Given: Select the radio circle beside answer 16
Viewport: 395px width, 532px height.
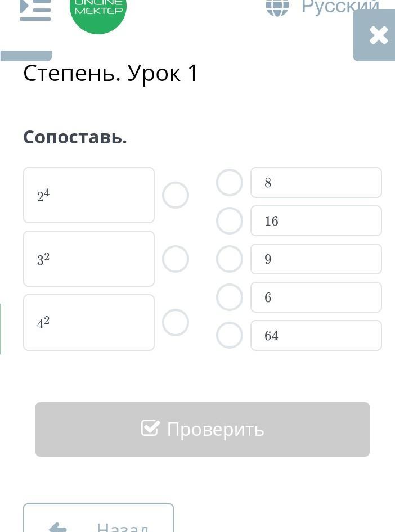Looking at the screenshot, I should click(230, 221).
